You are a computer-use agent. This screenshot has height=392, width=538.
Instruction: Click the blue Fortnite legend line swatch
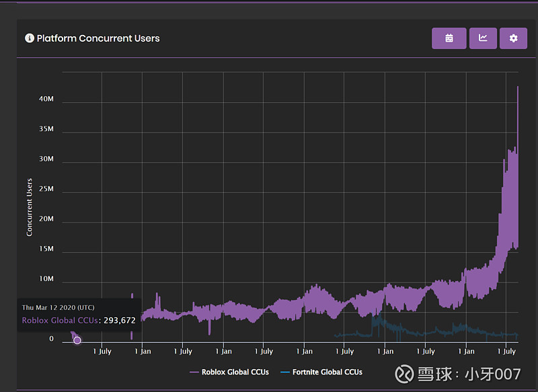pos(285,372)
